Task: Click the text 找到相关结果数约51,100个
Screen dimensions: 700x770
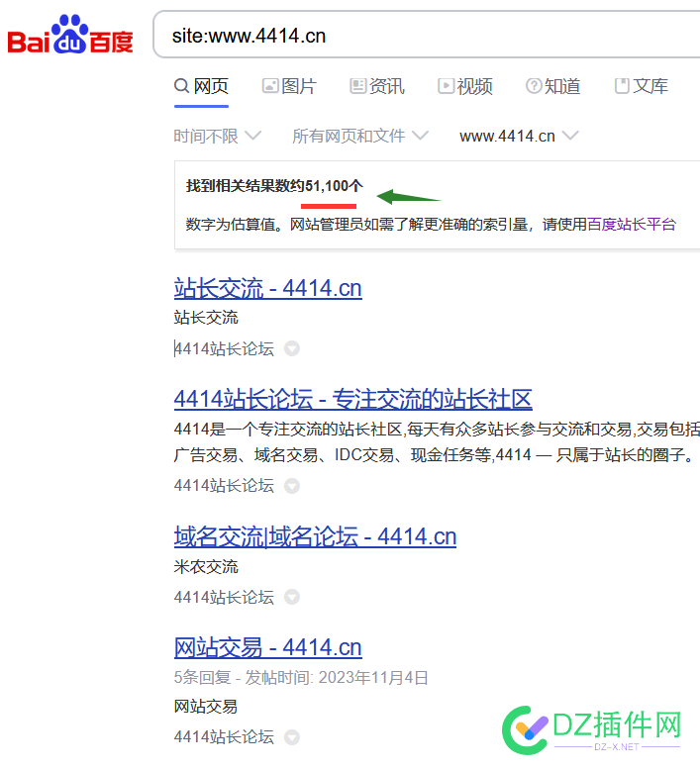Action: [274, 186]
